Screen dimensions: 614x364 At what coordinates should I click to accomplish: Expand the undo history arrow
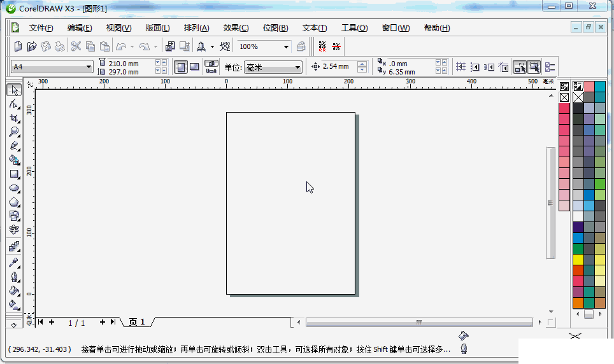click(132, 46)
